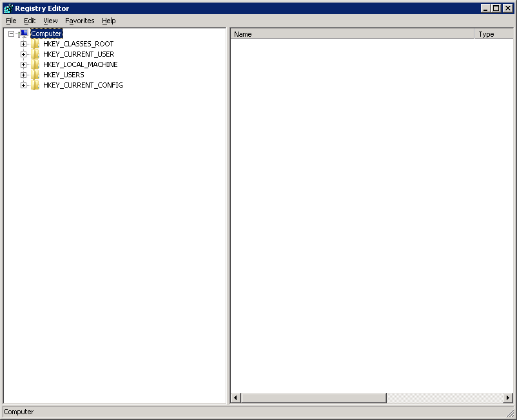The image size is (517, 420).
Task: Click the HKEY_CURRENT_CONFIG folder icon
Action: pyautogui.click(x=35, y=85)
